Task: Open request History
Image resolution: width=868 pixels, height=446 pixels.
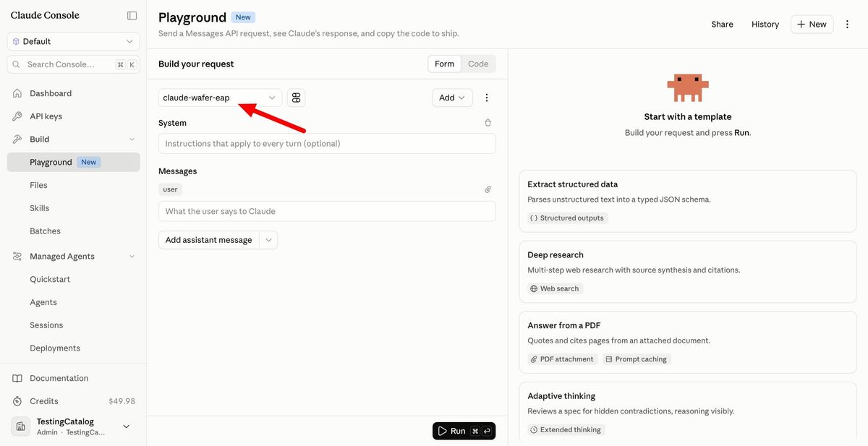Action: point(765,25)
